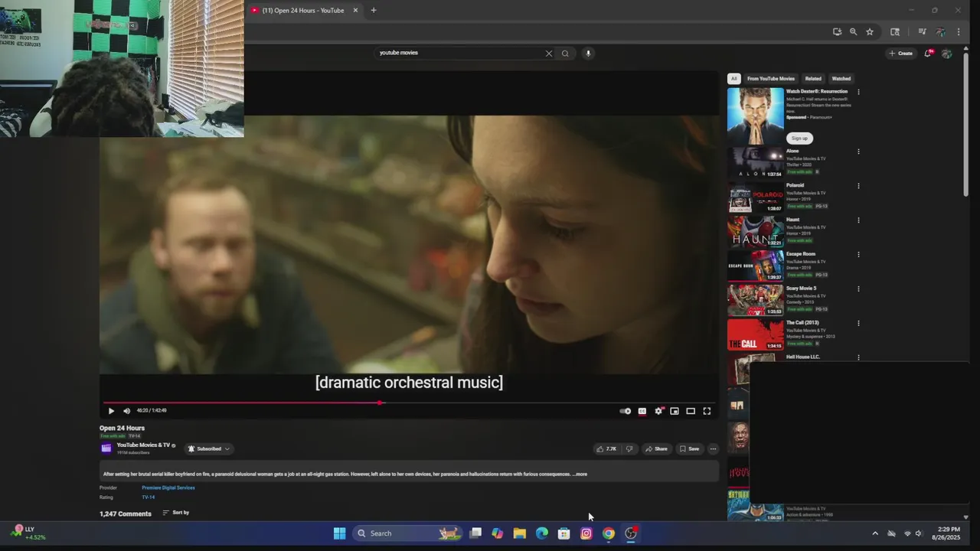The image size is (980, 551).
Task: Switch the player to miniplayer mode
Action: (675, 411)
